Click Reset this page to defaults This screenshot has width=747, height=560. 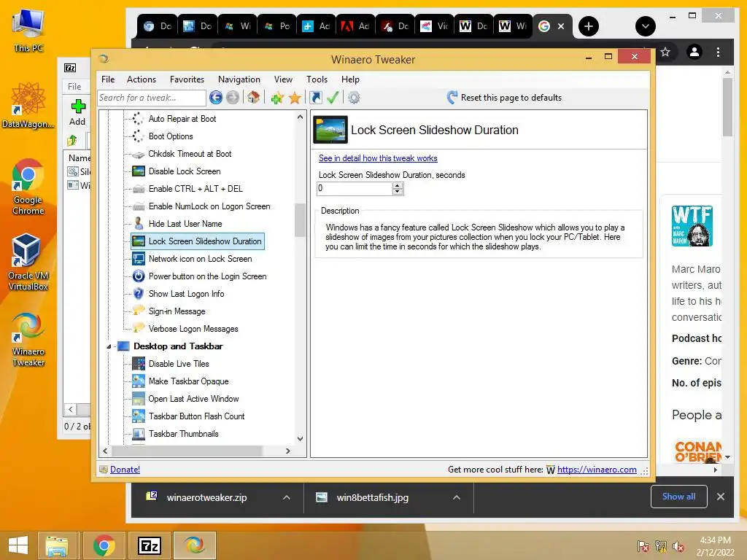tap(504, 98)
